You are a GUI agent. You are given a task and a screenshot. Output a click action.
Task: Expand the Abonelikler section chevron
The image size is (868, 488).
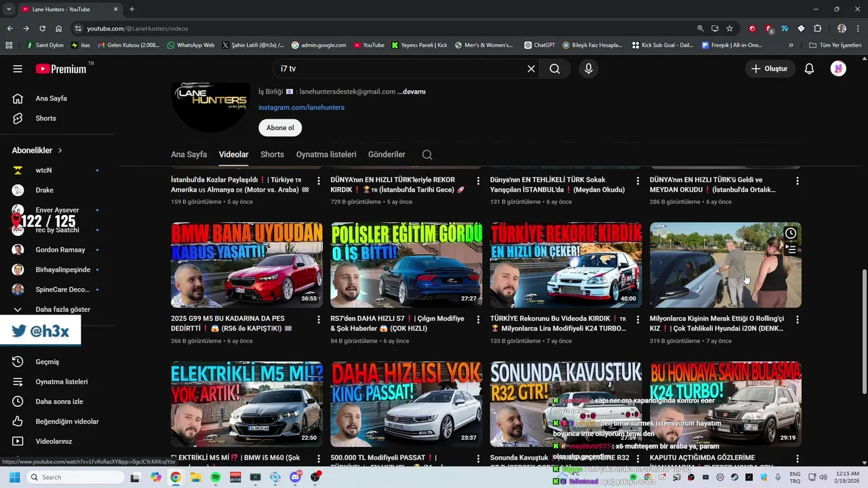(x=60, y=150)
